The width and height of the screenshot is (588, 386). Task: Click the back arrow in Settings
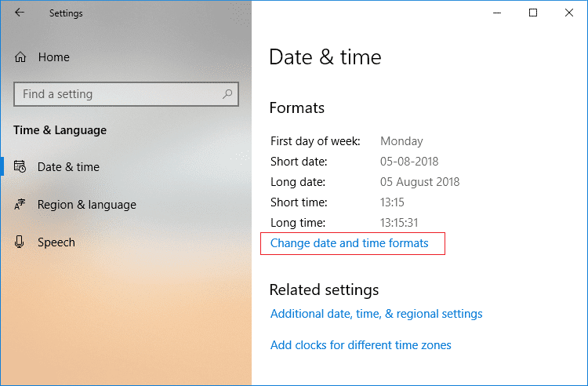click(x=20, y=13)
